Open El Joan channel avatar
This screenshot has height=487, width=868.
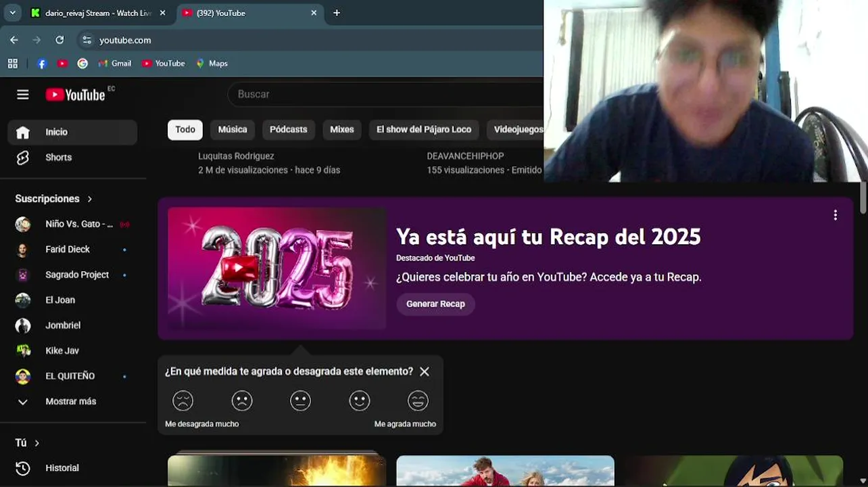pyautogui.click(x=23, y=300)
